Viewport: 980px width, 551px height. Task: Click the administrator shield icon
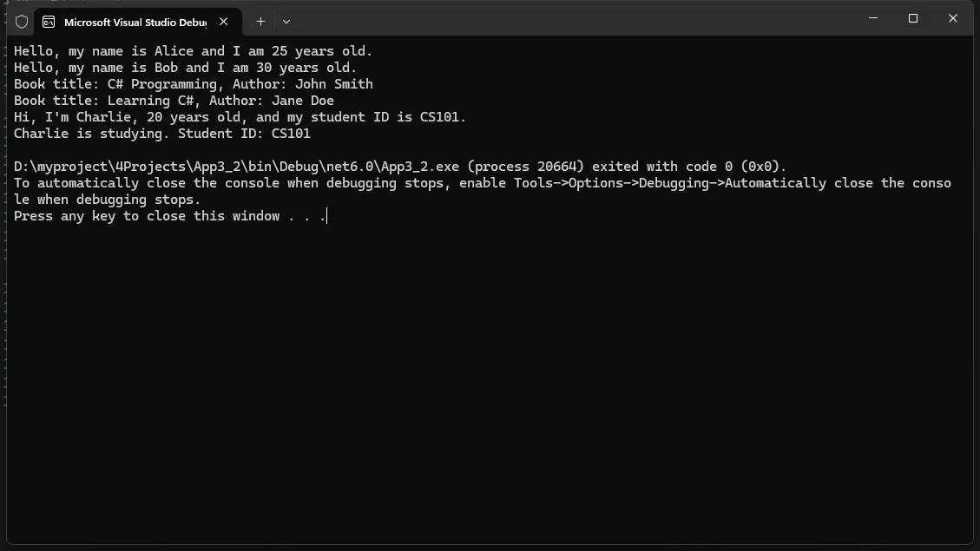22,22
